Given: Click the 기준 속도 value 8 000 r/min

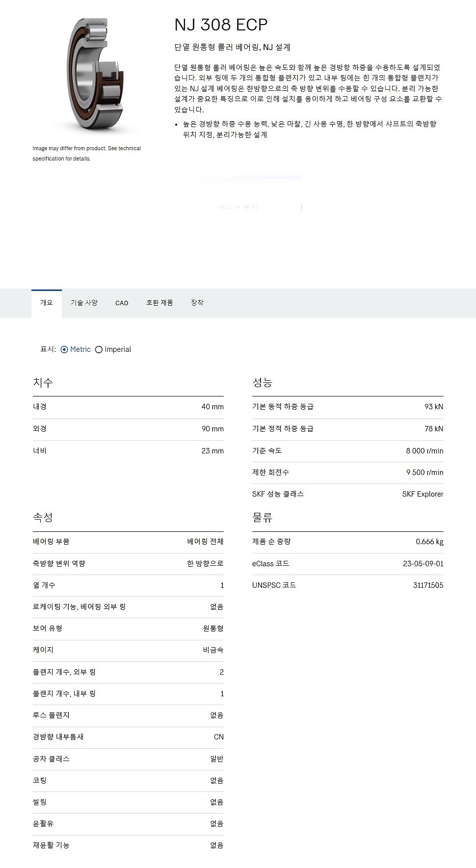Looking at the screenshot, I should [x=424, y=450].
